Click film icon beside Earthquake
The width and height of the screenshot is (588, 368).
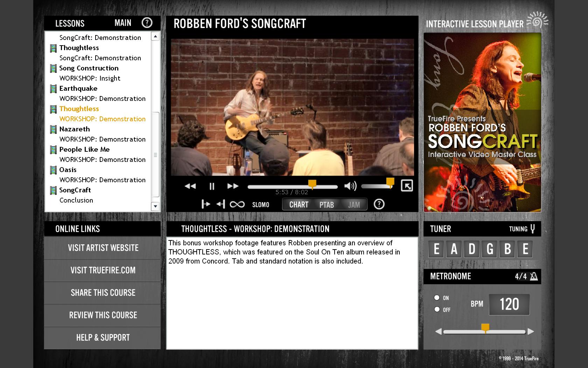53,89
